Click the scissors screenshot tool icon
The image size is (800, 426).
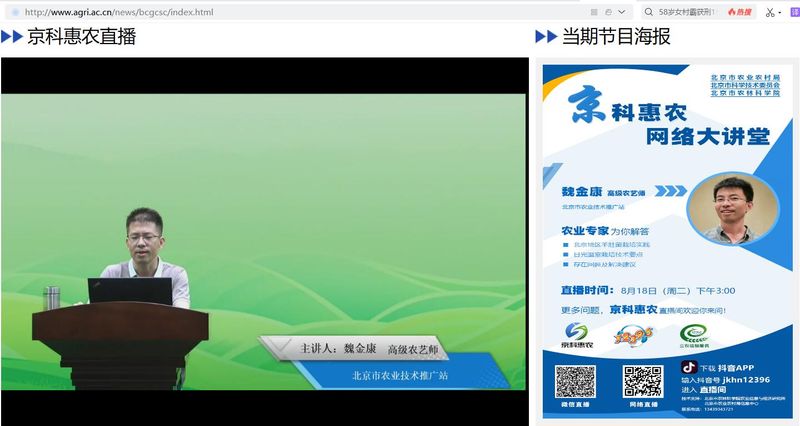point(769,12)
